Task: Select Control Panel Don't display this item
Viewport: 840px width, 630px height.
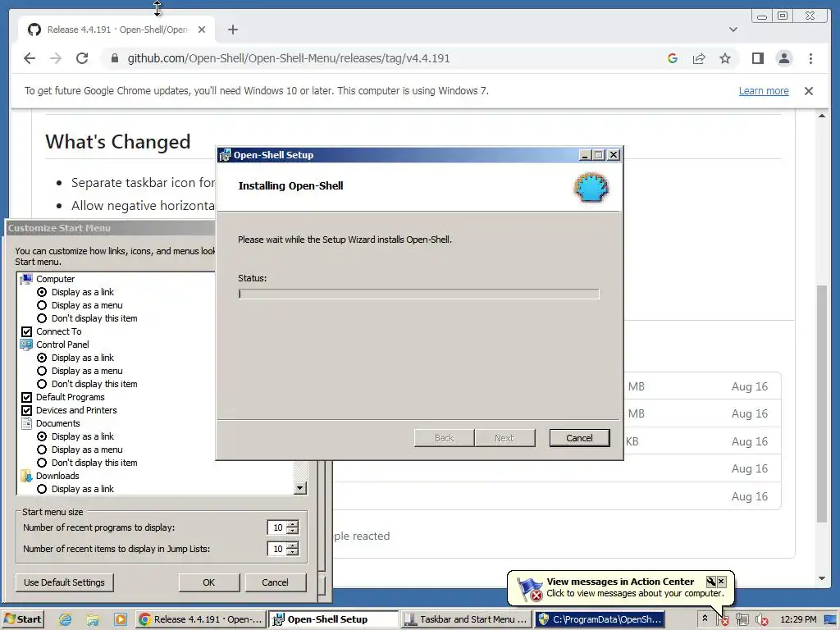Action: click(42, 384)
